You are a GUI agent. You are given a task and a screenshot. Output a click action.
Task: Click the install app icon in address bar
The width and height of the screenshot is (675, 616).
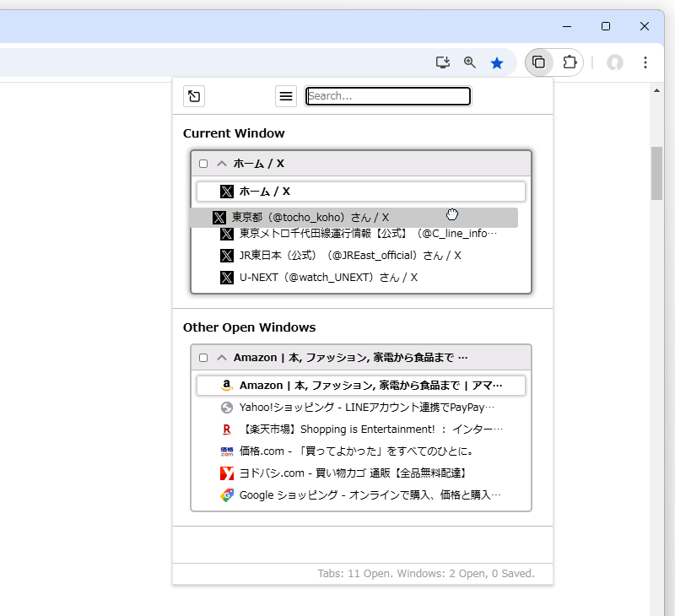pos(442,62)
